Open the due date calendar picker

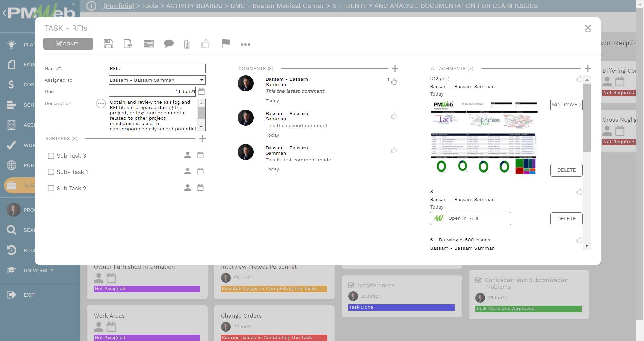[201, 91]
